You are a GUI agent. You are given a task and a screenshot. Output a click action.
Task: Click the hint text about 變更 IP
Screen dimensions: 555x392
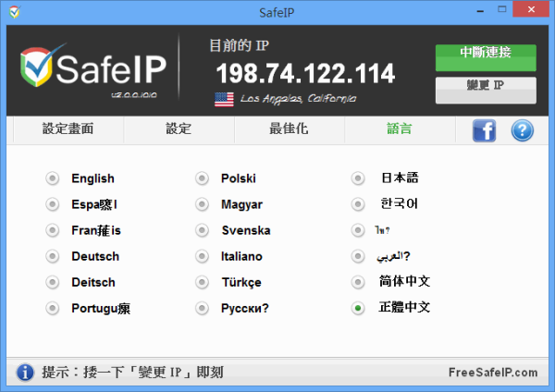[x=132, y=373]
